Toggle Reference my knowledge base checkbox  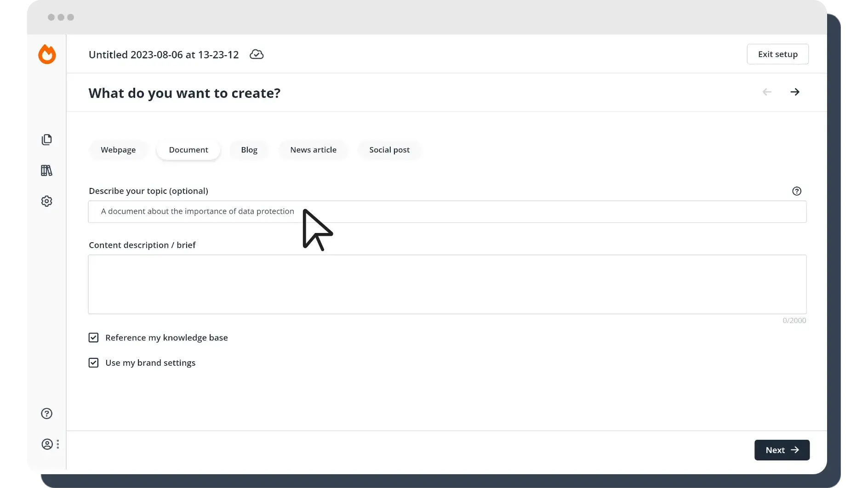pos(93,338)
